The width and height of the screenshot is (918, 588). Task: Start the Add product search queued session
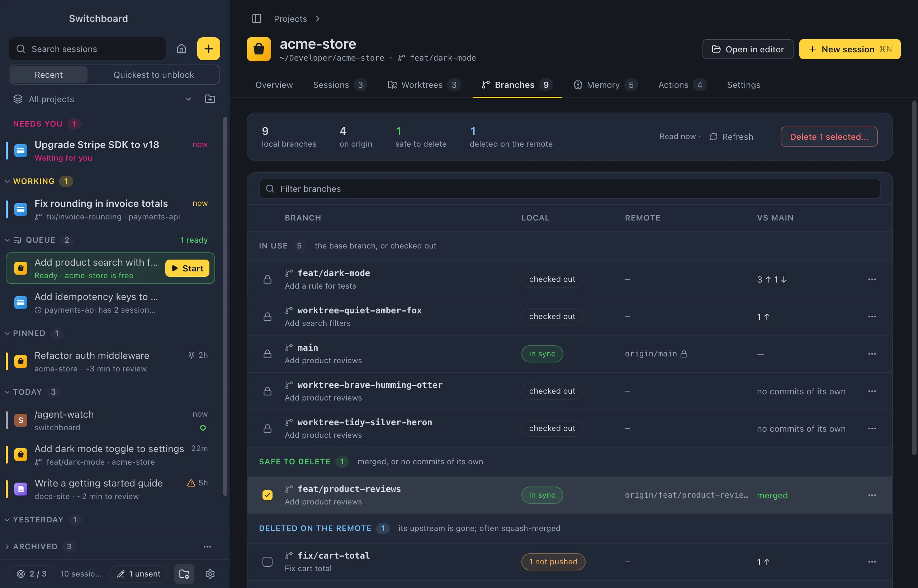[187, 269]
